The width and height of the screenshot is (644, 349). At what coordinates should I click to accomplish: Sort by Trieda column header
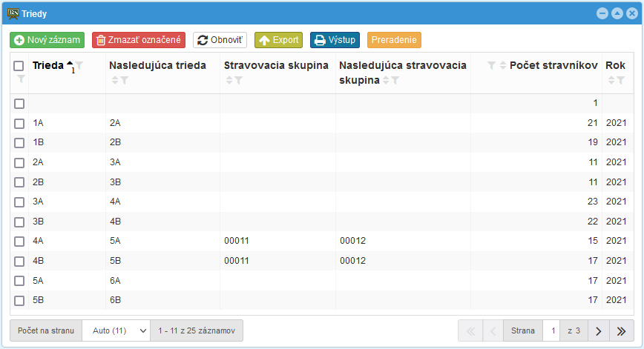(48, 65)
